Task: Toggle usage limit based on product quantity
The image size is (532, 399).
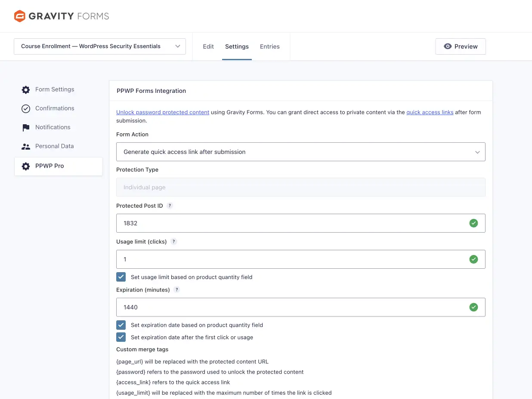Action: [x=121, y=277]
